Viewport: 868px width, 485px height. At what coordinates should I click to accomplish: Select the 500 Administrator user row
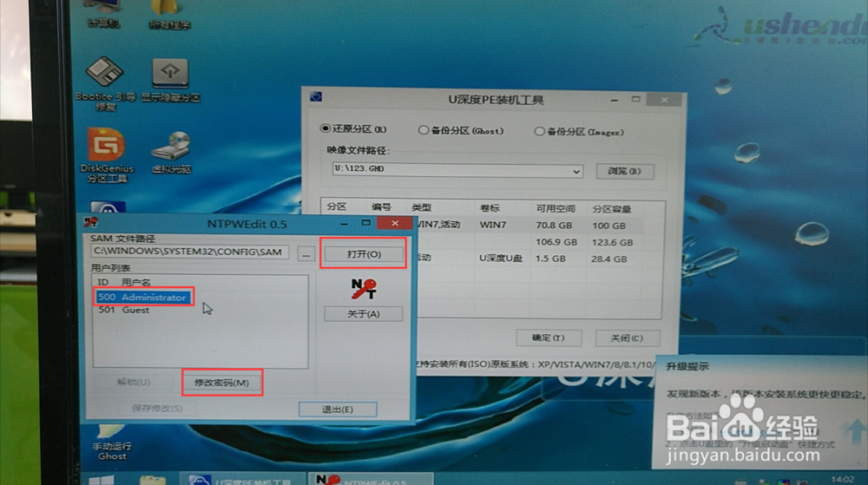pyautogui.click(x=143, y=298)
